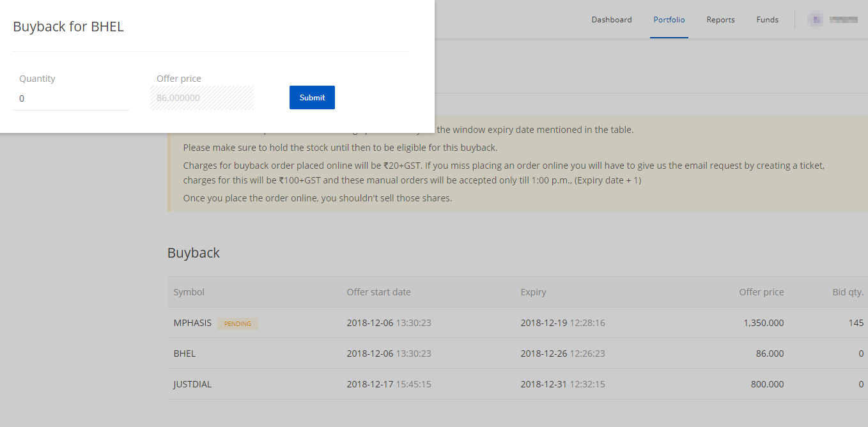Switch to the Portfolio tab

coord(669,20)
